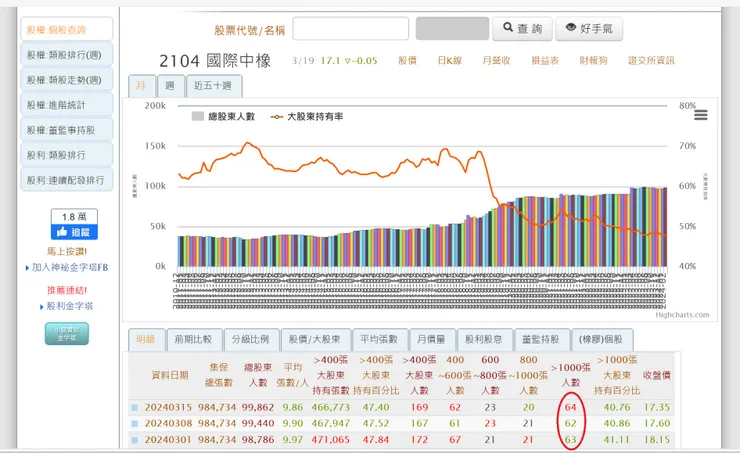
Task: Focus the 股票代號/名稱 input field
Action: pyautogui.click(x=351, y=29)
